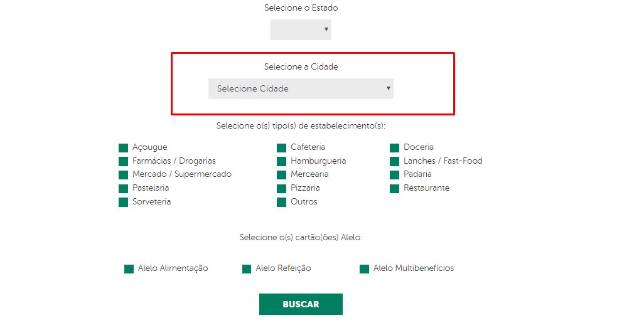Click the green BUSCAR button

(301, 304)
